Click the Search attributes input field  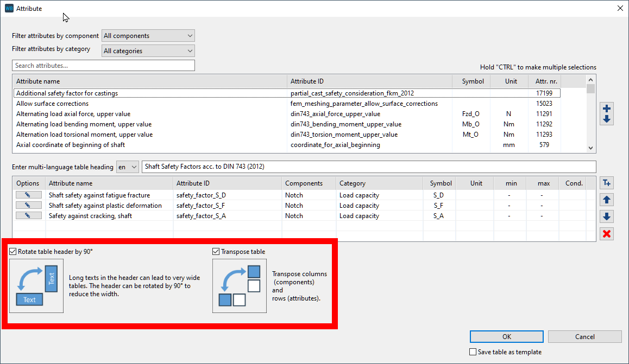pyautogui.click(x=103, y=66)
